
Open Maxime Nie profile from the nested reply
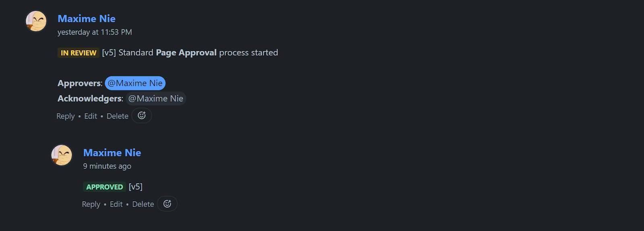pyautogui.click(x=112, y=153)
